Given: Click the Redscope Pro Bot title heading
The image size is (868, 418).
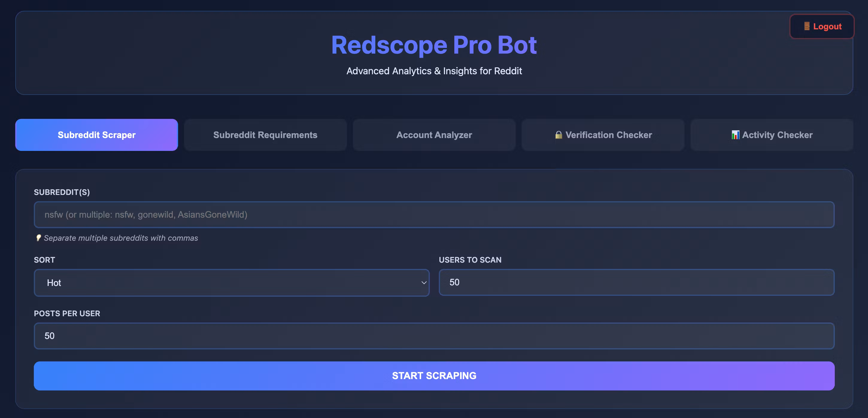Looking at the screenshot, I should coord(434,45).
